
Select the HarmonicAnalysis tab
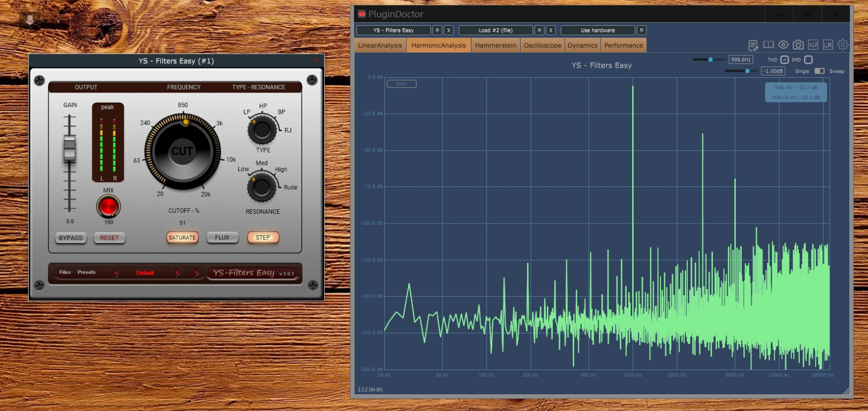pyautogui.click(x=439, y=45)
